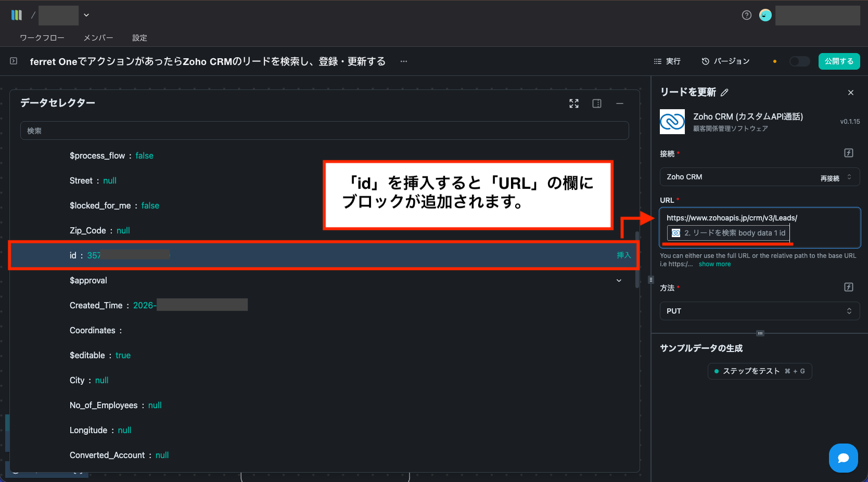868x482 pixels.
Task: Select the Street : null row
Action: pos(324,180)
